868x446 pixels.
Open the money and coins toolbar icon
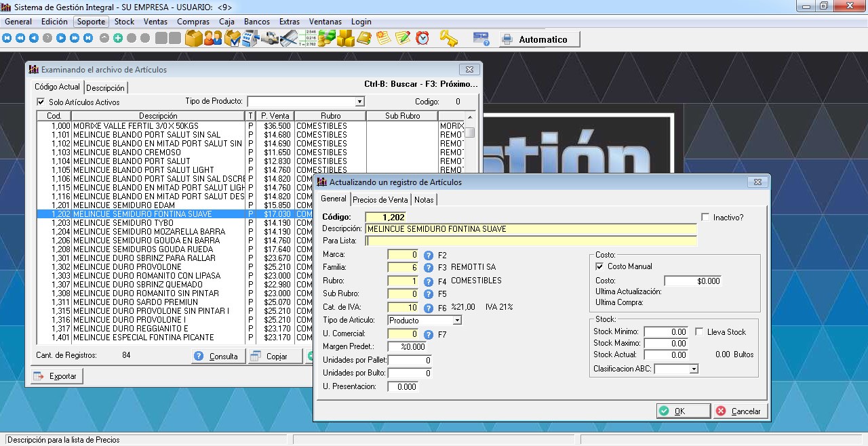pyautogui.click(x=326, y=39)
